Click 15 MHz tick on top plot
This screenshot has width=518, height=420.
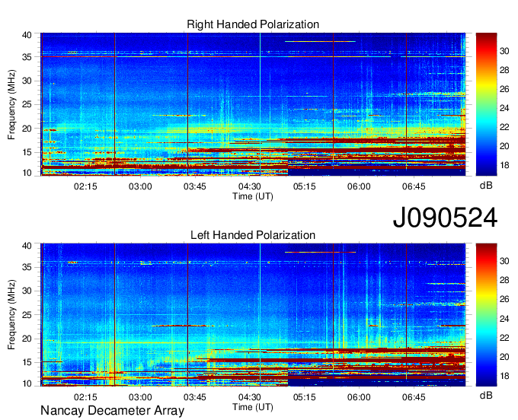[x=27, y=152]
